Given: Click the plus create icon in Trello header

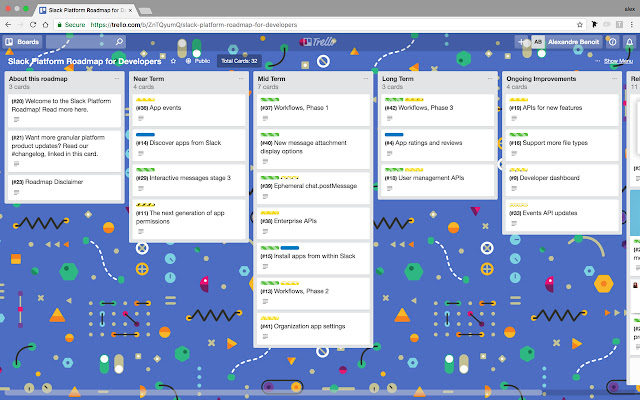Looking at the screenshot, I should tap(521, 42).
